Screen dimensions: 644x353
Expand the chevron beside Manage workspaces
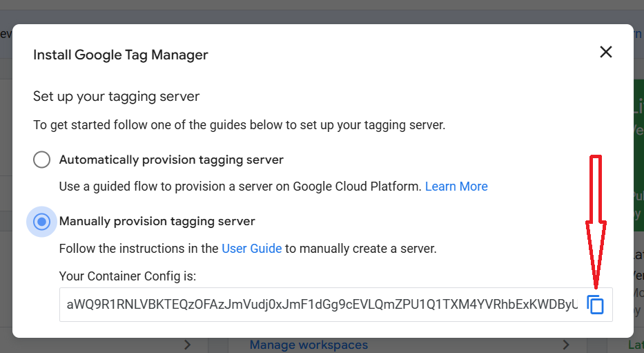click(566, 345)
